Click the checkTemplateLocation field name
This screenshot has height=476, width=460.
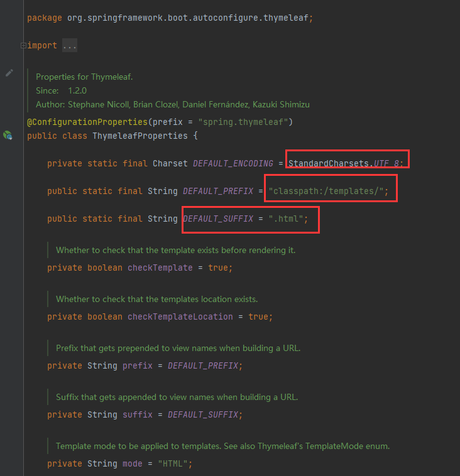180,316
